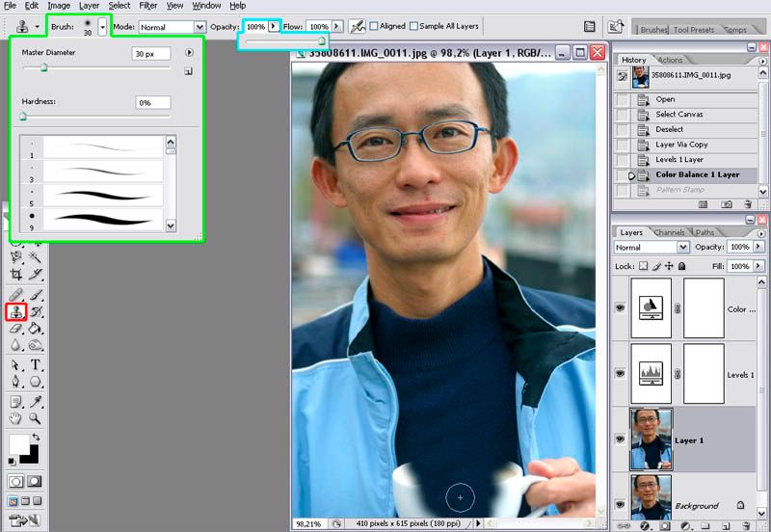771x532 pixels.
Task: Click the Master Diameter value field
Action: [151, 54]
